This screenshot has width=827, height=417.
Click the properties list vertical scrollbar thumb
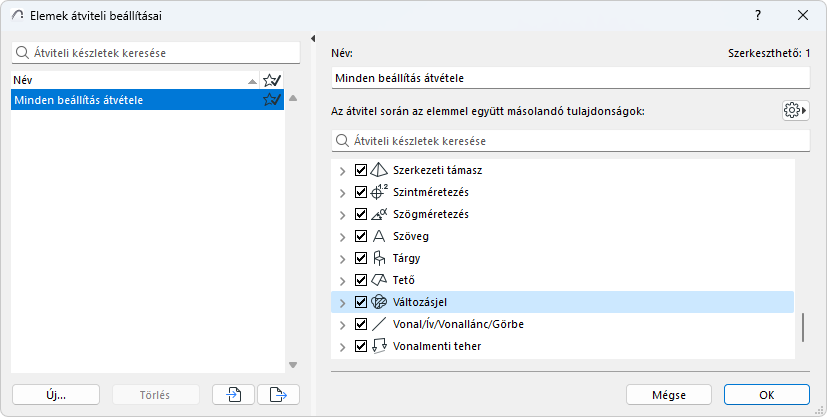tap(802, 327)
